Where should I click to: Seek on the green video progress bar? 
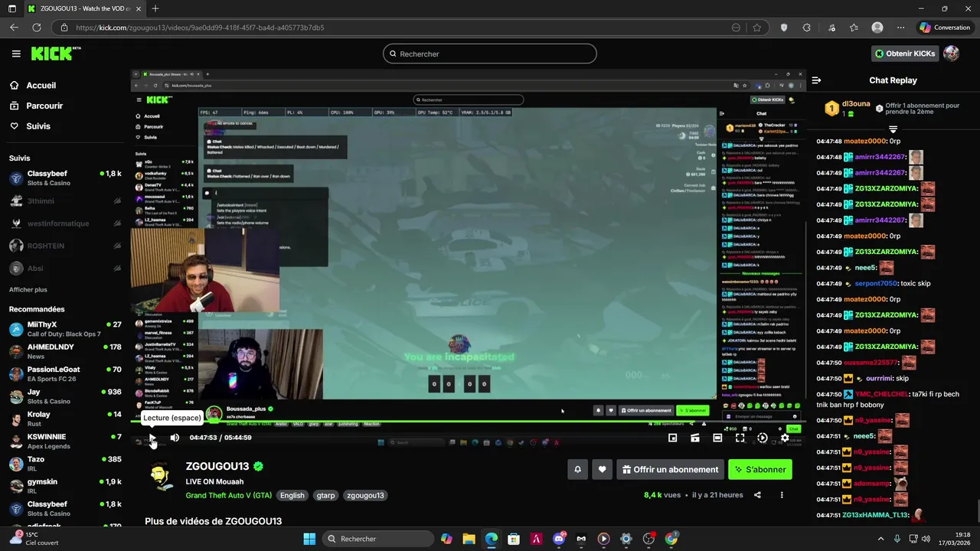point(469,421)
